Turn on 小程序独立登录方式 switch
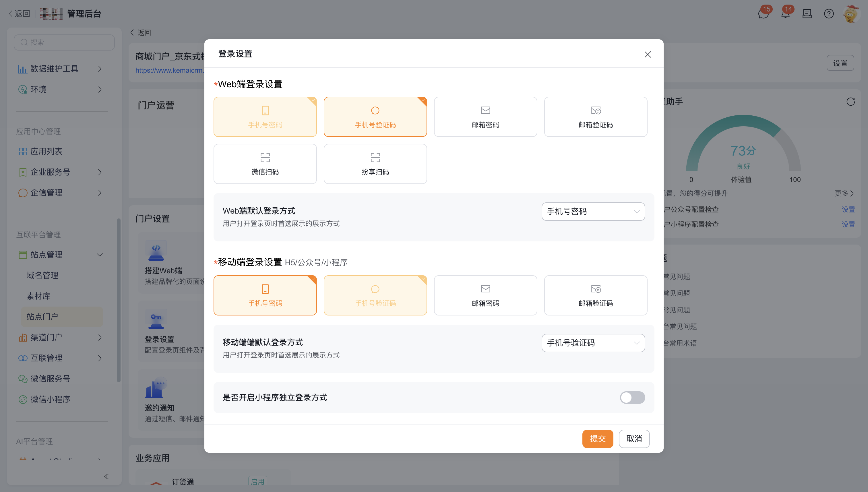Screen dimensions: 868x492 632,398
